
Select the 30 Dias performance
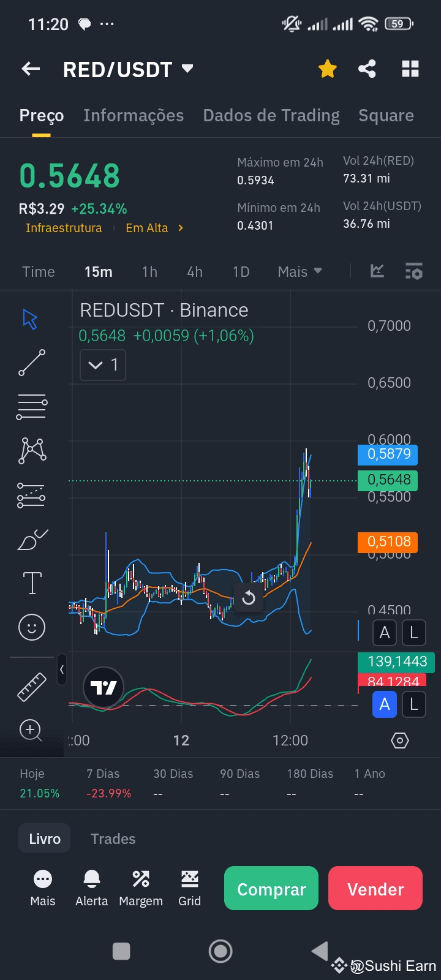coord(173,783)
